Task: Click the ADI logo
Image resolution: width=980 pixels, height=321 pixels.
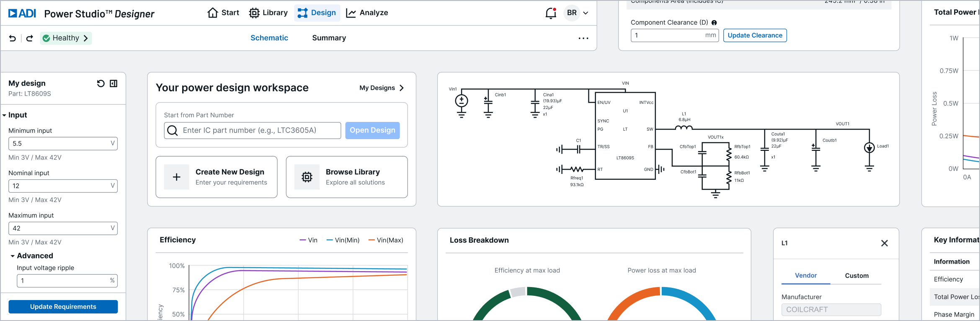Action: (22, 13)
